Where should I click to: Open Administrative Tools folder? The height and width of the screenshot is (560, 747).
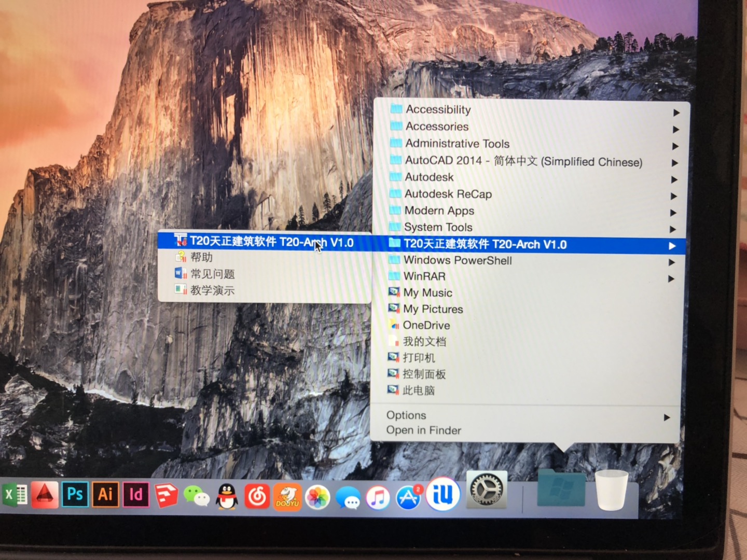(532, 144)
